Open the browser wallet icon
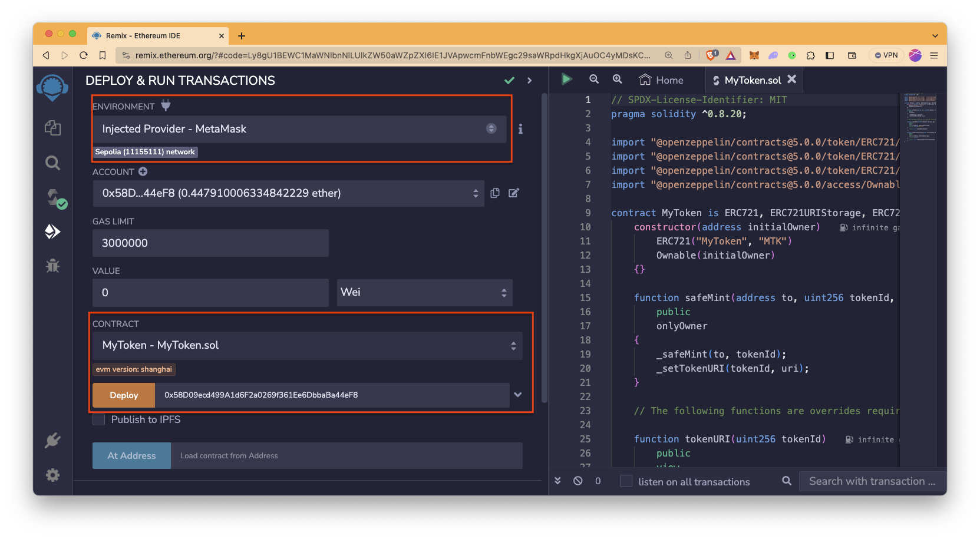 pos(852,55)
